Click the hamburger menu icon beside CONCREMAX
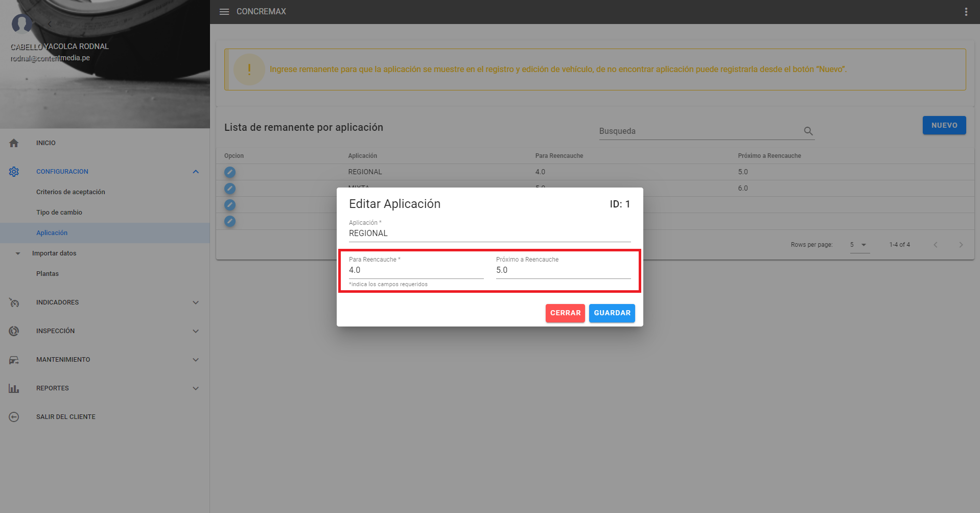Image resolution: width=980 pixels, height=513 pixels. click(x=224, y=12)
